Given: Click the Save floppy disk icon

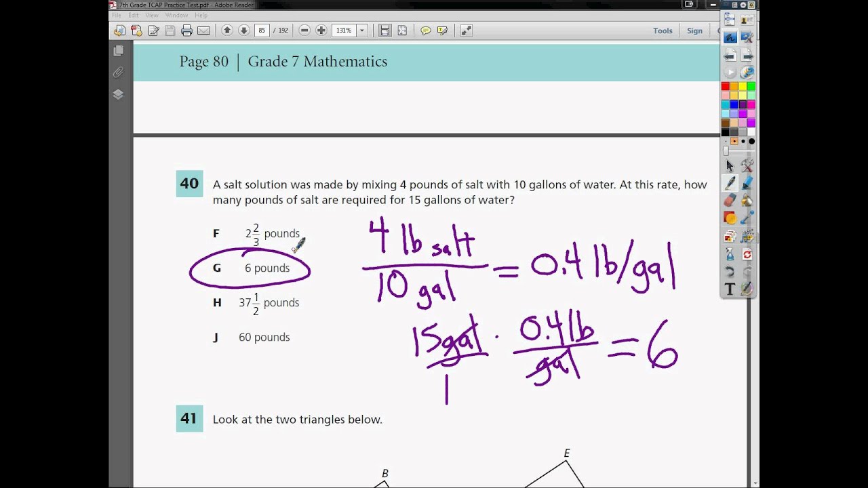Looking at the screenshot, I should point(170,30).
